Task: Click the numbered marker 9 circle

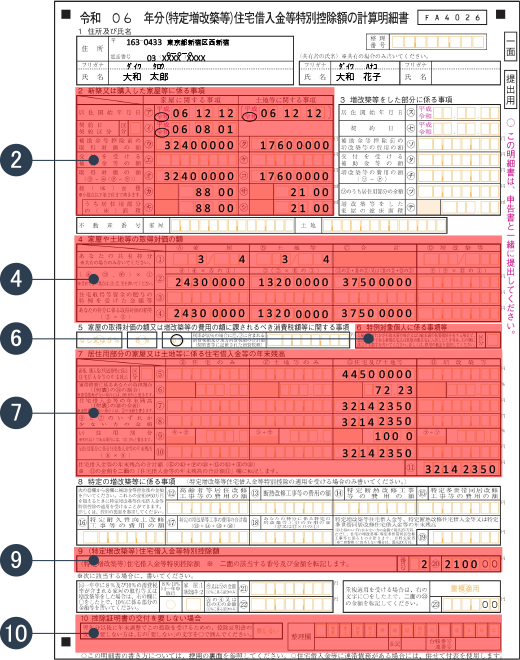Action: coord(16,560)
